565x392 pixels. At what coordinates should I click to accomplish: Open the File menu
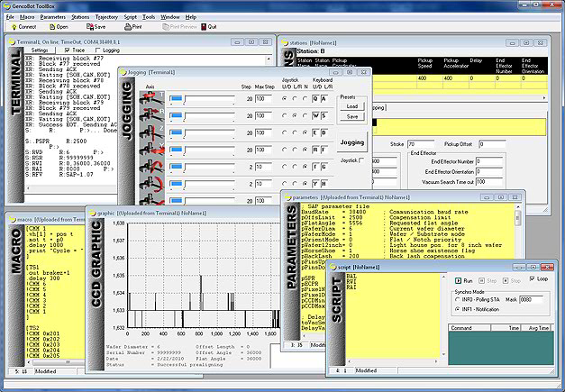coord(10,17)
